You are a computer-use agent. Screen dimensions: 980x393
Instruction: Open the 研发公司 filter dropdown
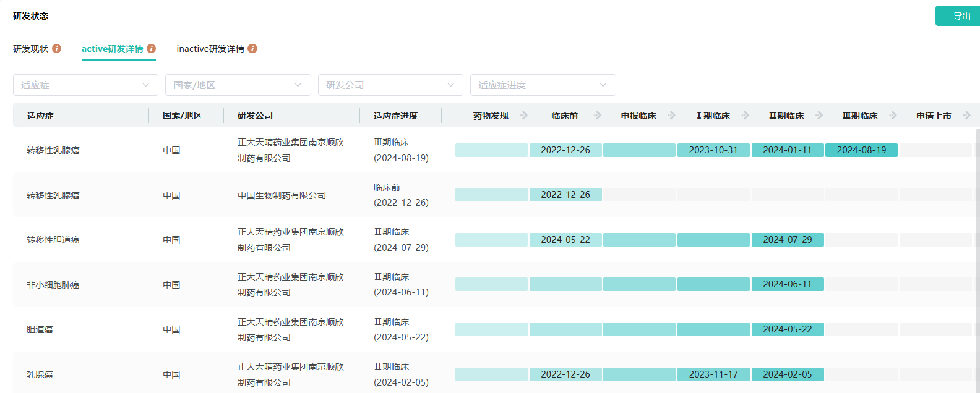[x=390, y=85]
